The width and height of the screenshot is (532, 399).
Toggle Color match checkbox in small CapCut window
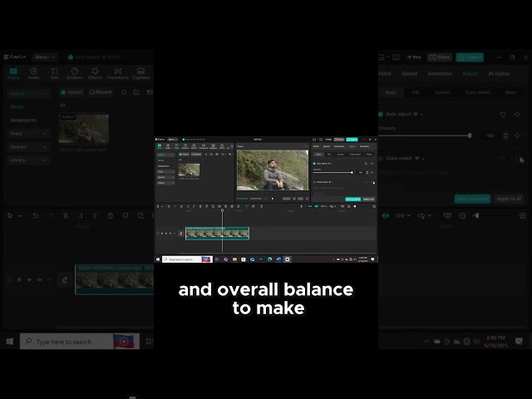[x=314, y=182]
